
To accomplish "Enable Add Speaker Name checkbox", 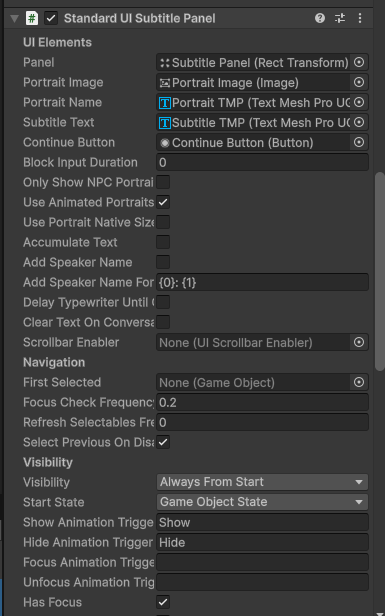I will tap(163, 262).
